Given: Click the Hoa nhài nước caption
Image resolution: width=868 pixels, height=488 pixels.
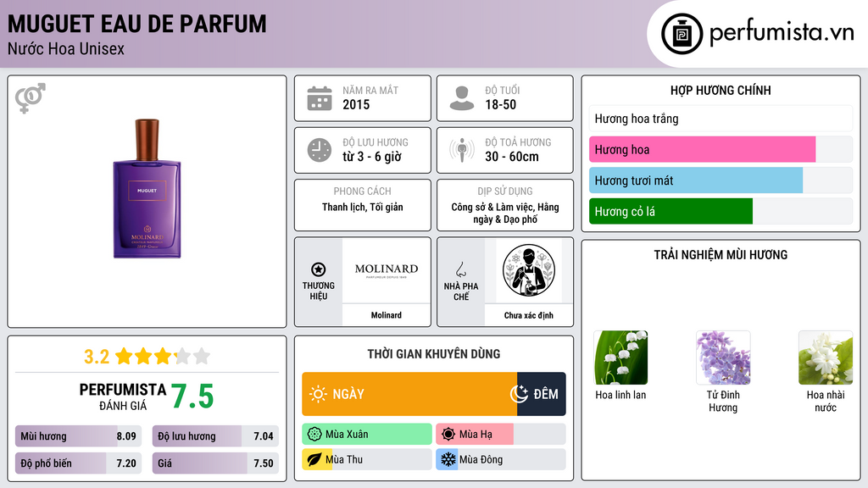Looking at the screenshot, I should click(826, 401).
